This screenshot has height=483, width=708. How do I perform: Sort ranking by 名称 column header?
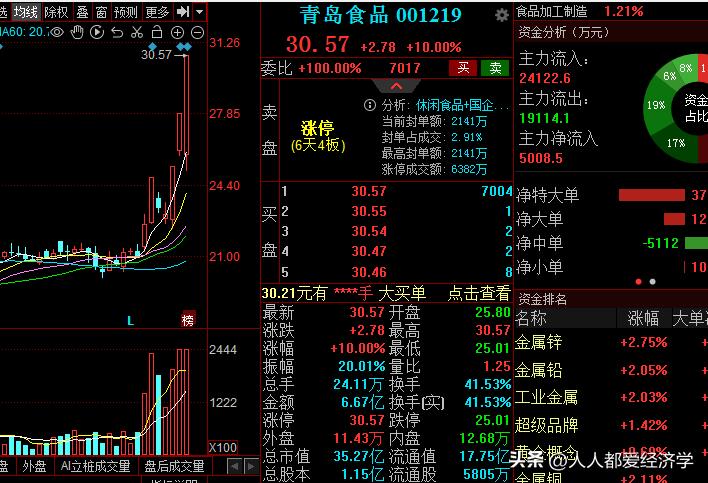(531, 318)
